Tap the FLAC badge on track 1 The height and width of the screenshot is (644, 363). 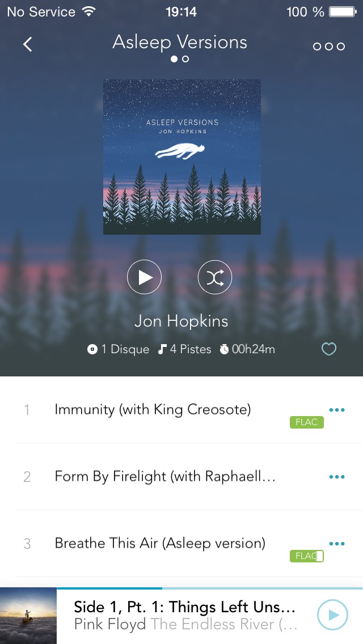click(x=307, y=422)
